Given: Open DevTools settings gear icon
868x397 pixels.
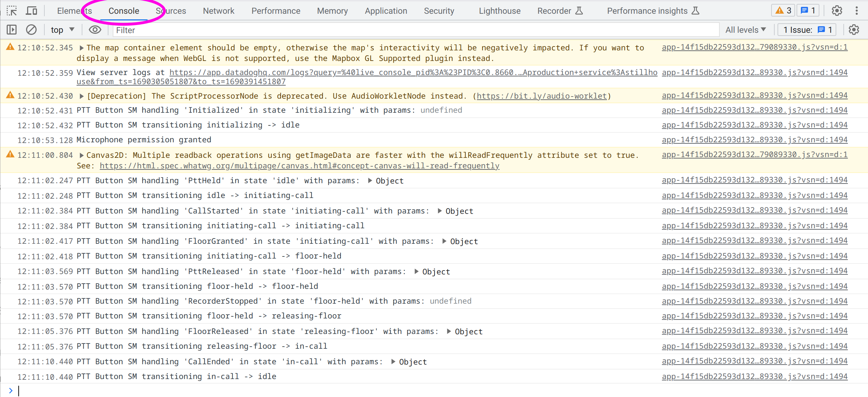Looking at the screenshot, I should tap(837, 11).
